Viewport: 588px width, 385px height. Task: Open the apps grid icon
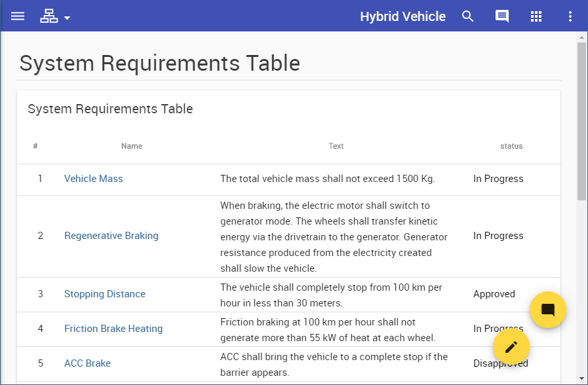[x=536, y=16]
